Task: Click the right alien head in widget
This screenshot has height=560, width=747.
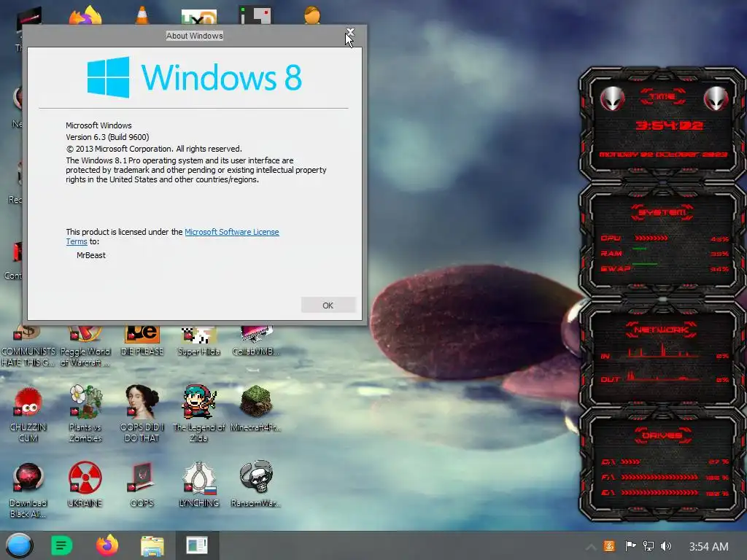Action: click(716, 98)
